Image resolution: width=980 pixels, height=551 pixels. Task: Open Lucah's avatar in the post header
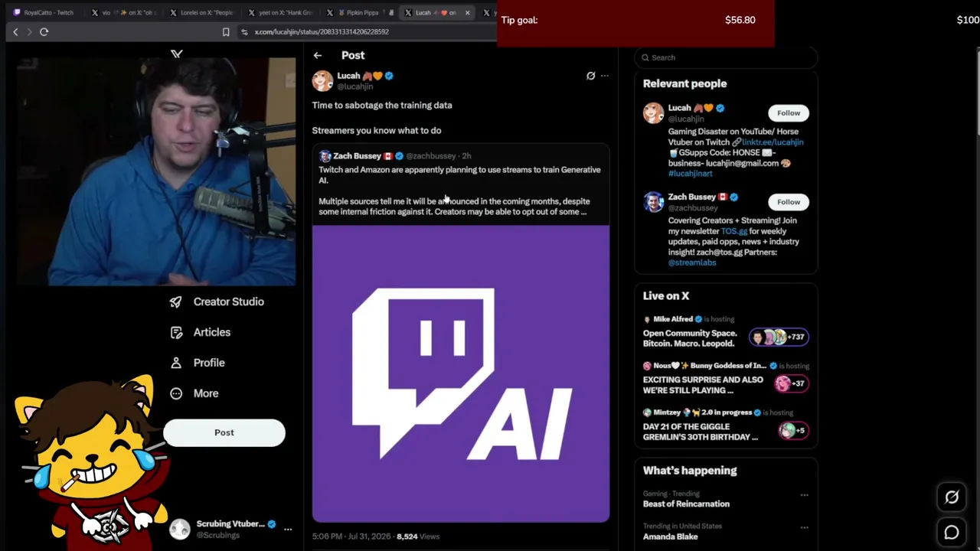point(322,80)
